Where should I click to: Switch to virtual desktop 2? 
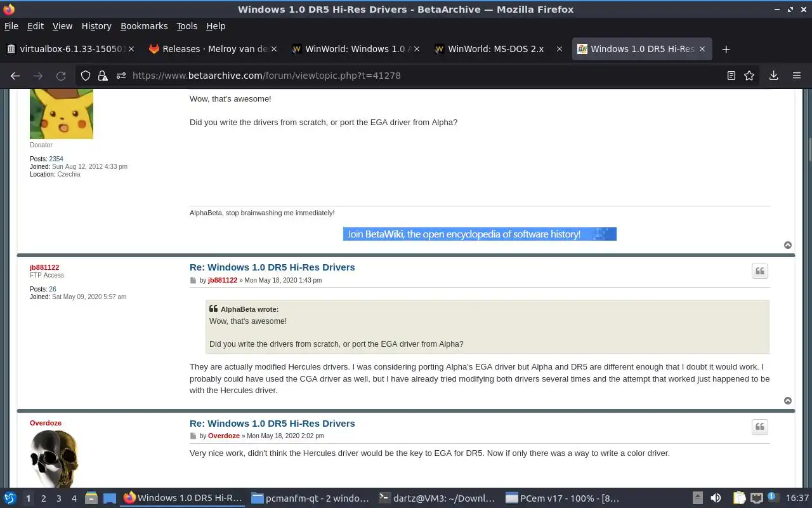[x=43, y=498]
